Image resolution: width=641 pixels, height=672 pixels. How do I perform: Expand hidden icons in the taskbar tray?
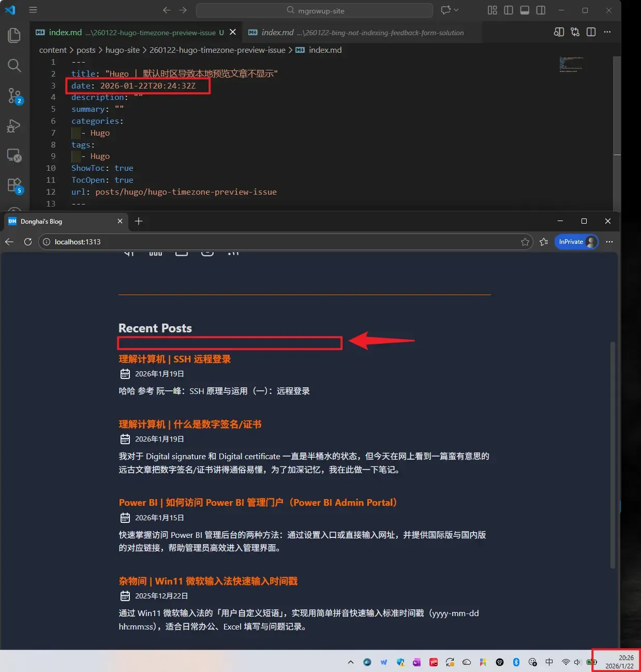pos(351,662)
